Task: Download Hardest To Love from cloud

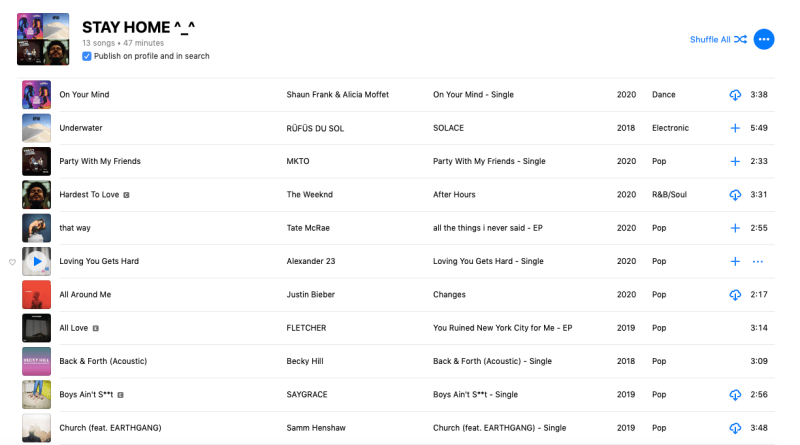Action: coord(735,195)
